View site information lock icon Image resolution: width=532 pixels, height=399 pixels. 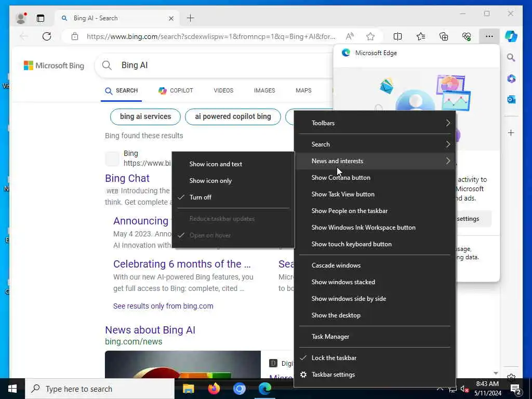[75, 36]
